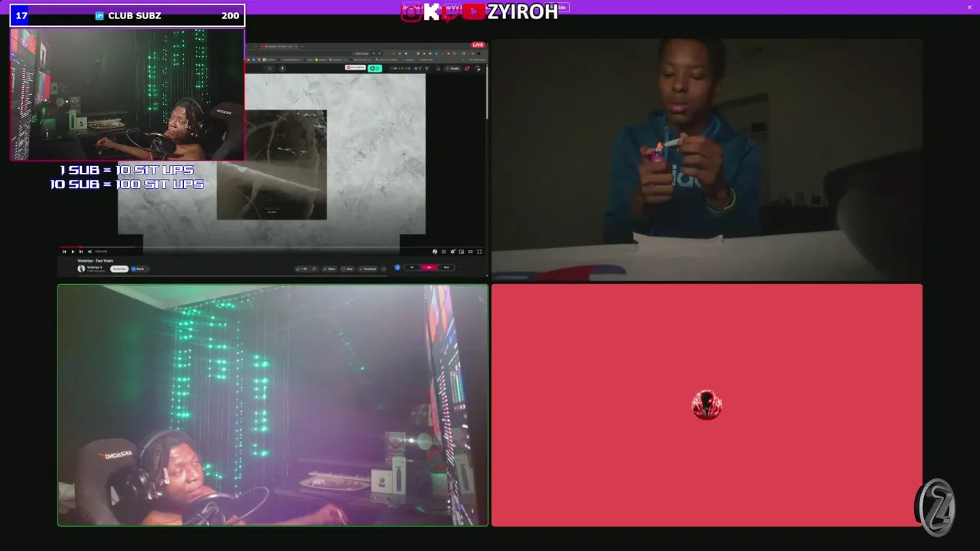Open Victoriya channel avatar
The image size is (980, 551).
81,269
